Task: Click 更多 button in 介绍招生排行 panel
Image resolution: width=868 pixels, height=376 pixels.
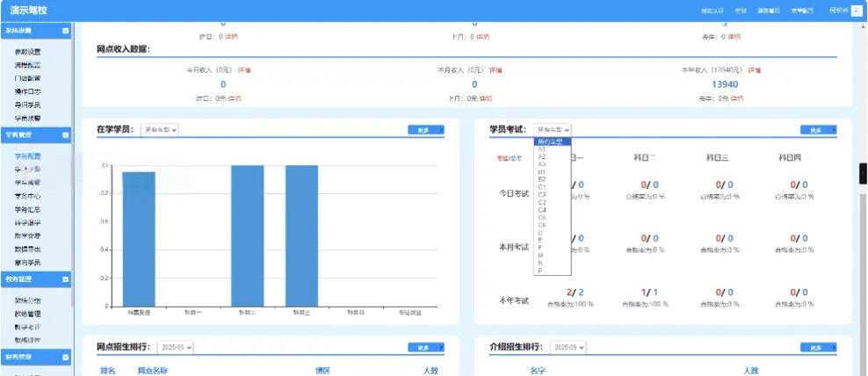Action: coord(818,347)
